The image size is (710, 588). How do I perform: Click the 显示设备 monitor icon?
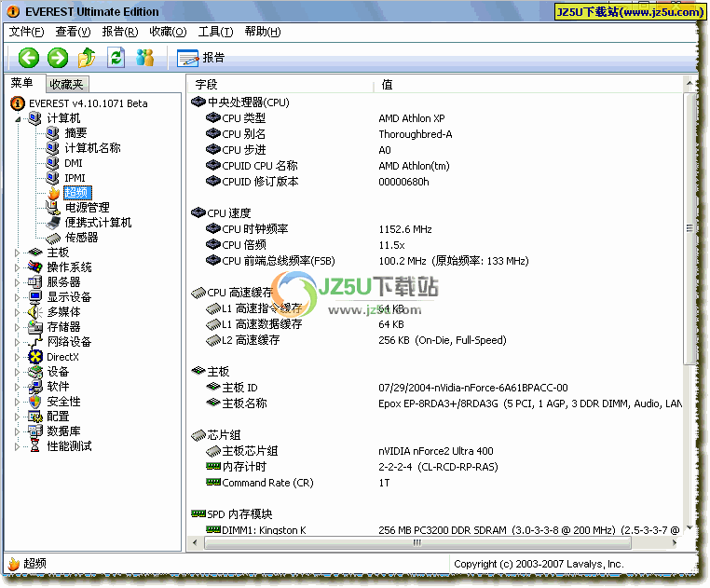[35, 297]
